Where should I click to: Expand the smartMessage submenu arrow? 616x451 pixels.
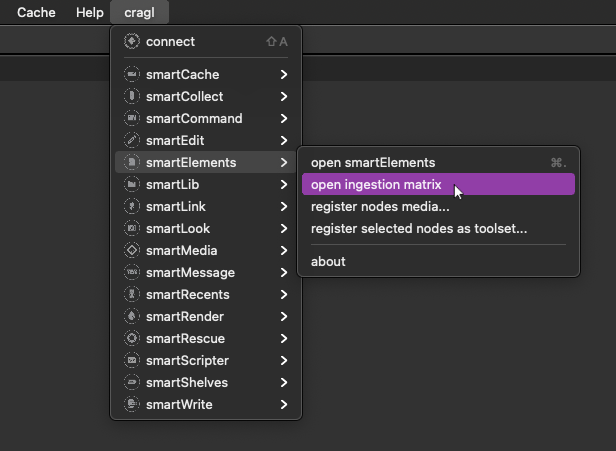(284, 273)
